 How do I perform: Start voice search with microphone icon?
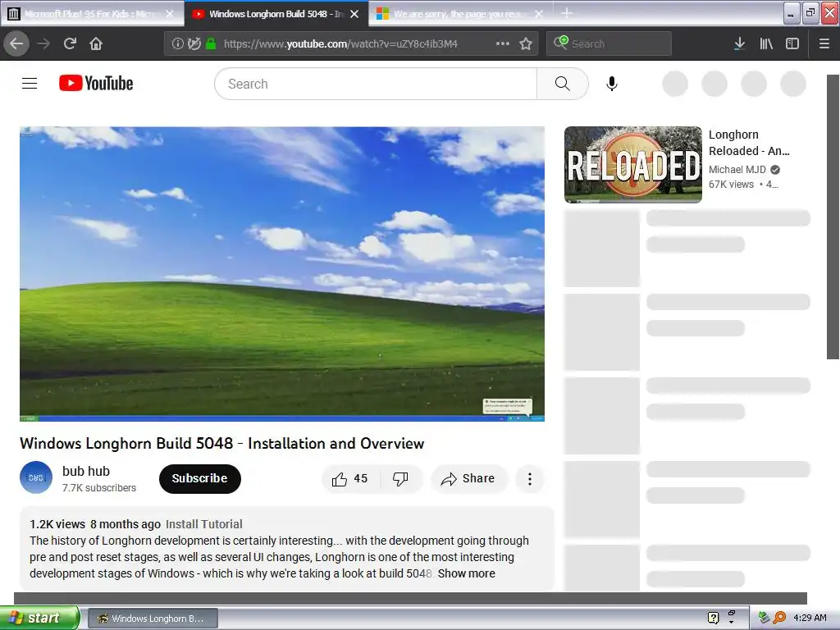(x=612, y=84)
